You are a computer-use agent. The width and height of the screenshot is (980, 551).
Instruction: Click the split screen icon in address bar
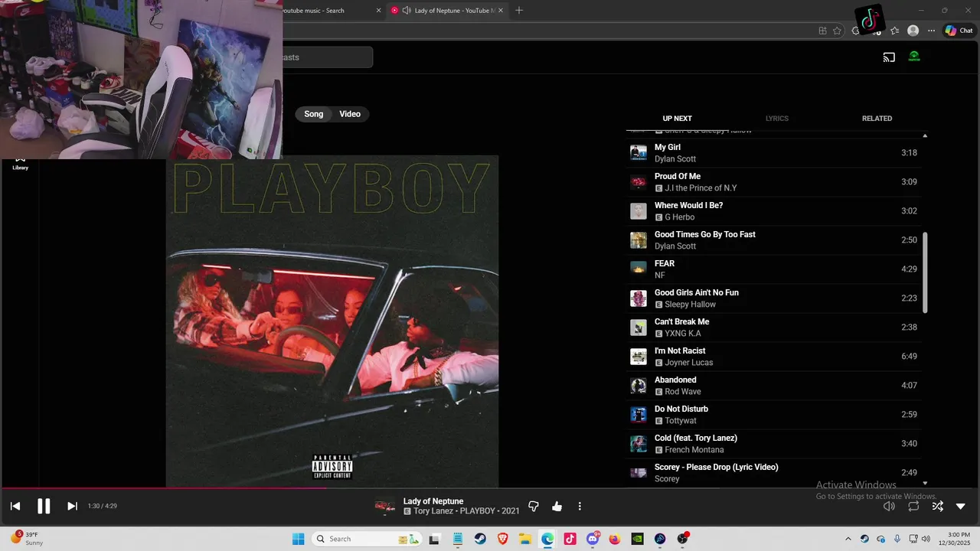tap(822, 31)
